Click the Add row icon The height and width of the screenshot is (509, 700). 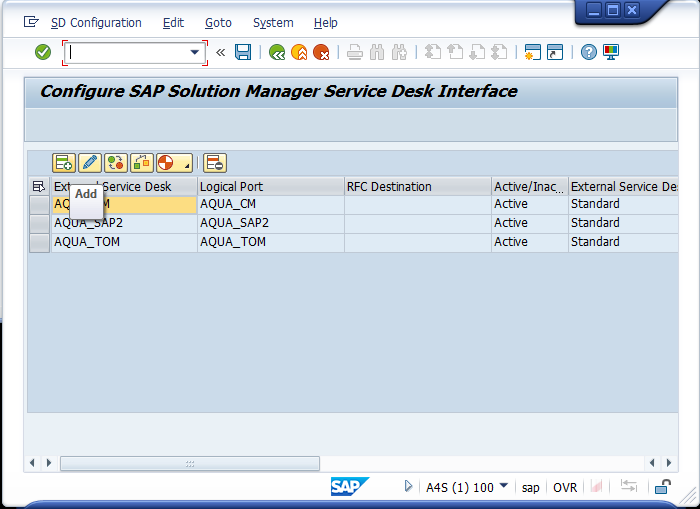(x=64, y=163)
